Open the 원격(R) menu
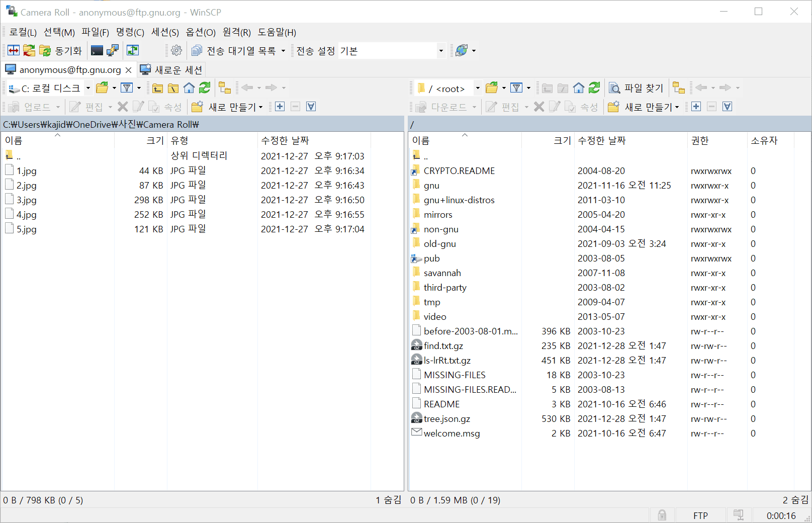 (x=237, y=32)
